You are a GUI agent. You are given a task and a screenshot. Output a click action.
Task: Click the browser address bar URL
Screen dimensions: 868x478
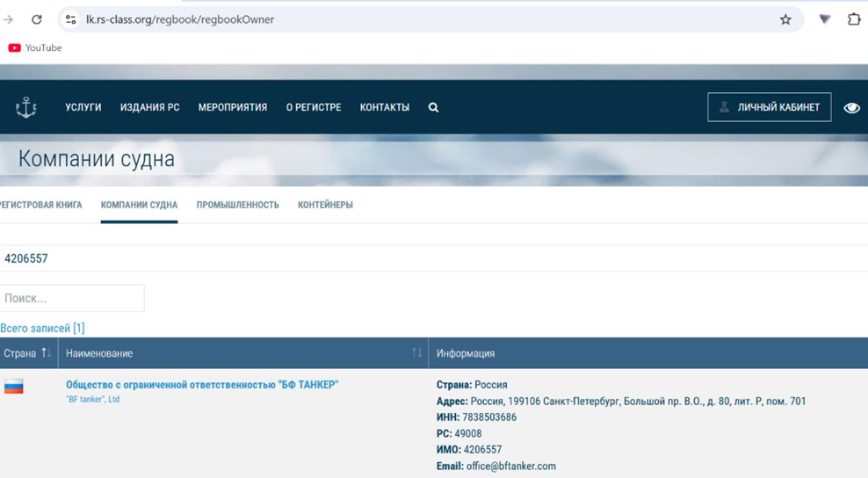point(180,19)
